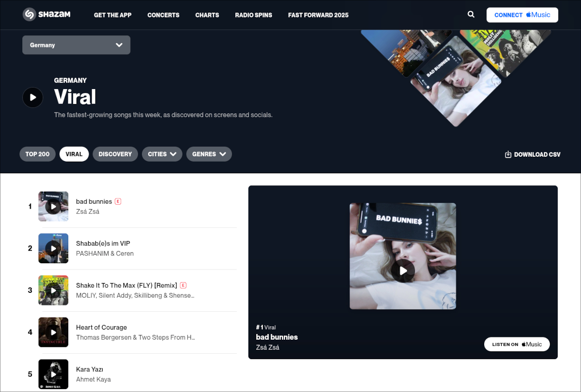
Task: Expand the Genres filter dropdown
Action: [209, 154]
